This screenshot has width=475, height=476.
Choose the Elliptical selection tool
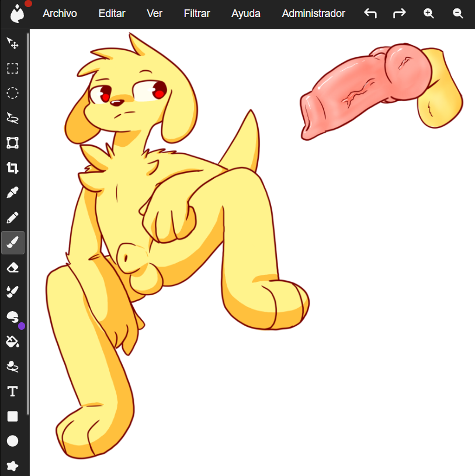[12, 93]
